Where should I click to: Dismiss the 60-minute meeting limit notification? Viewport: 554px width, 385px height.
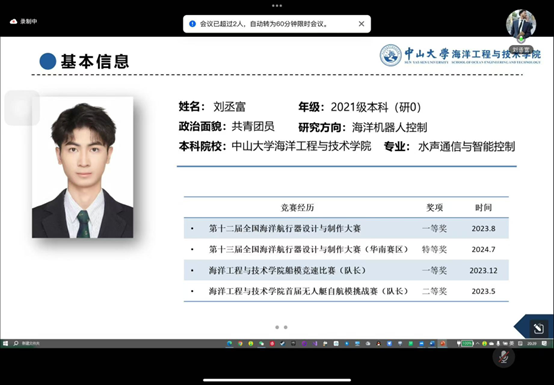[x=361, y=24]
